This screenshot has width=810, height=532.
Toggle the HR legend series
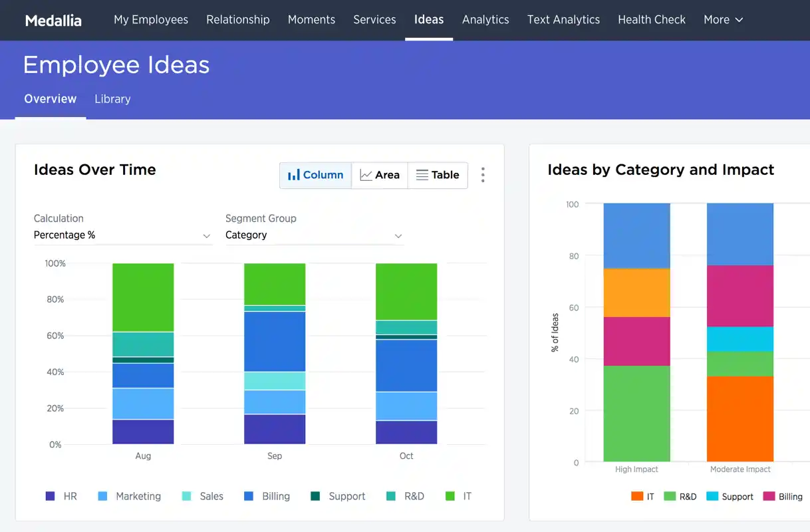point(62,496)
